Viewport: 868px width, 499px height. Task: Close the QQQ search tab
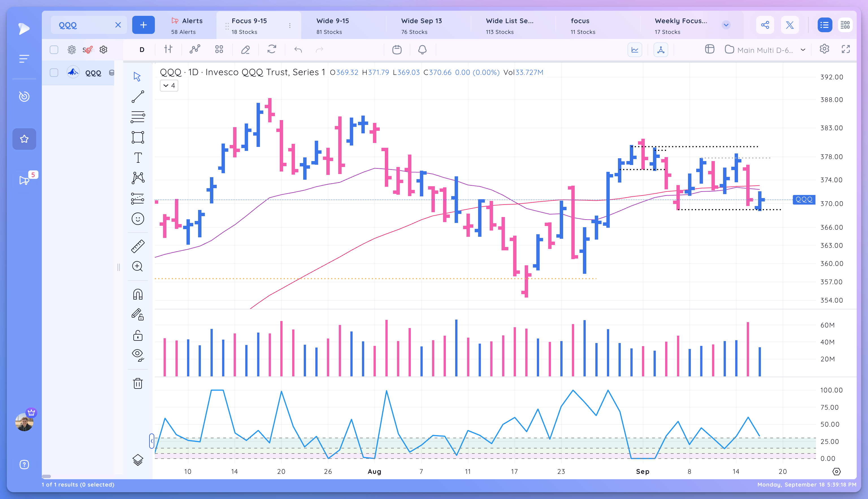[118, 25]
